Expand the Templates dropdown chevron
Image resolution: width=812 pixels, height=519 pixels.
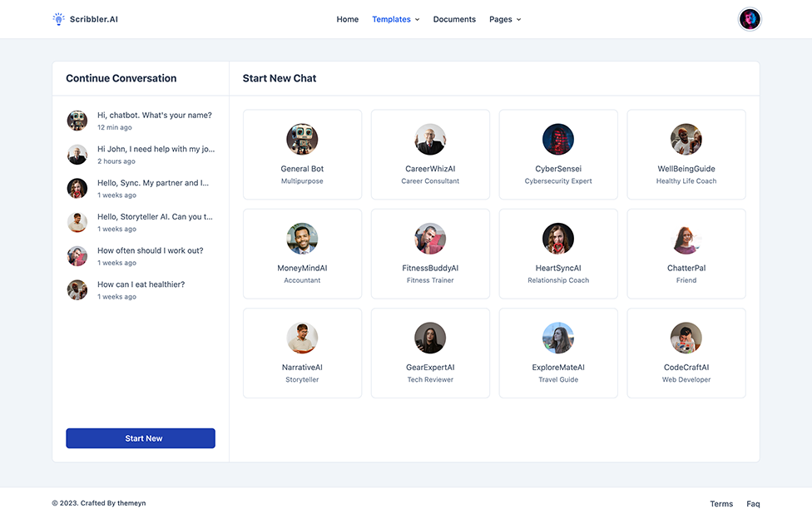pos(417,20)
